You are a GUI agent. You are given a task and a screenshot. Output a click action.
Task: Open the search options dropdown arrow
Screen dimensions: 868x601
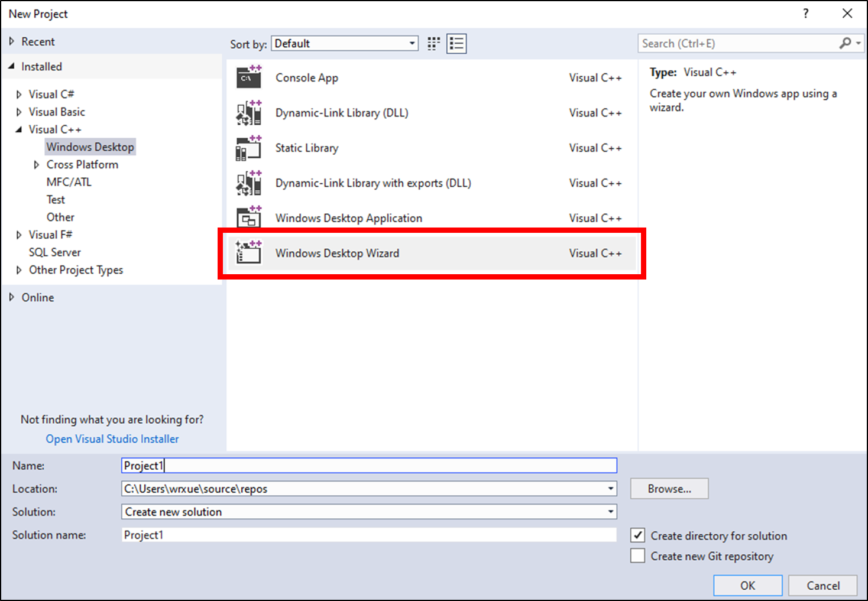click(858, 43)
